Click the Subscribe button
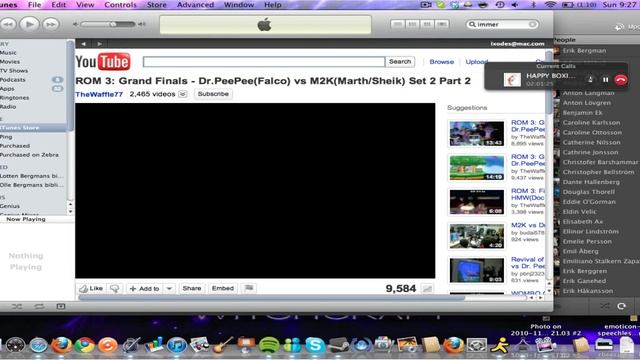The image size is (640, 360). coord(213,94)
